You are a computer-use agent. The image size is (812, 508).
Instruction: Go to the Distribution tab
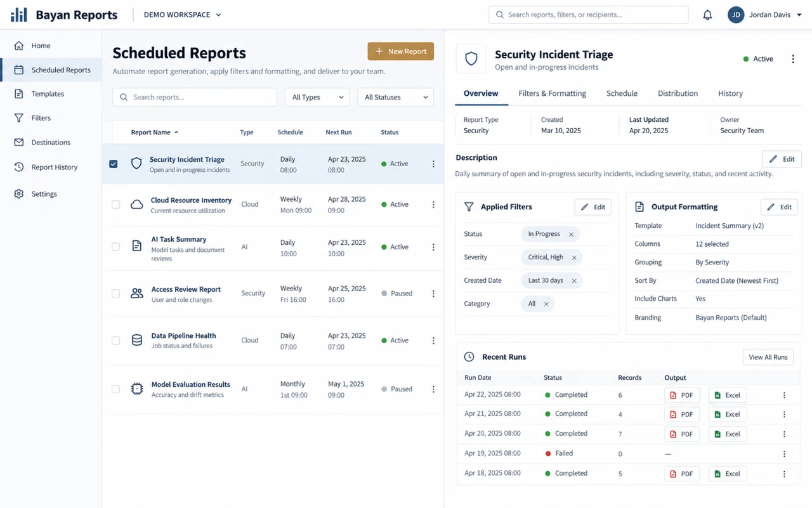(x=678, y=93)
